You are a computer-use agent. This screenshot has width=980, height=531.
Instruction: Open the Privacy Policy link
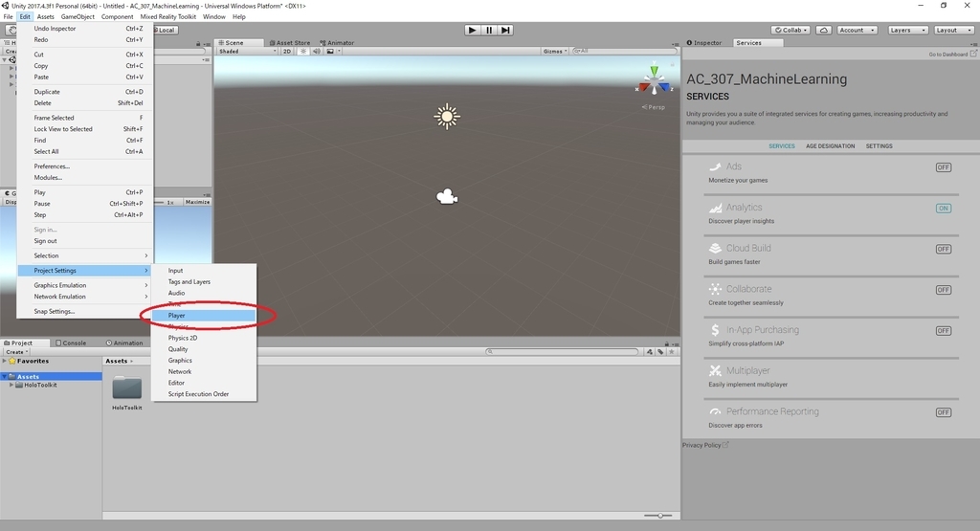[x=702, y=446]
